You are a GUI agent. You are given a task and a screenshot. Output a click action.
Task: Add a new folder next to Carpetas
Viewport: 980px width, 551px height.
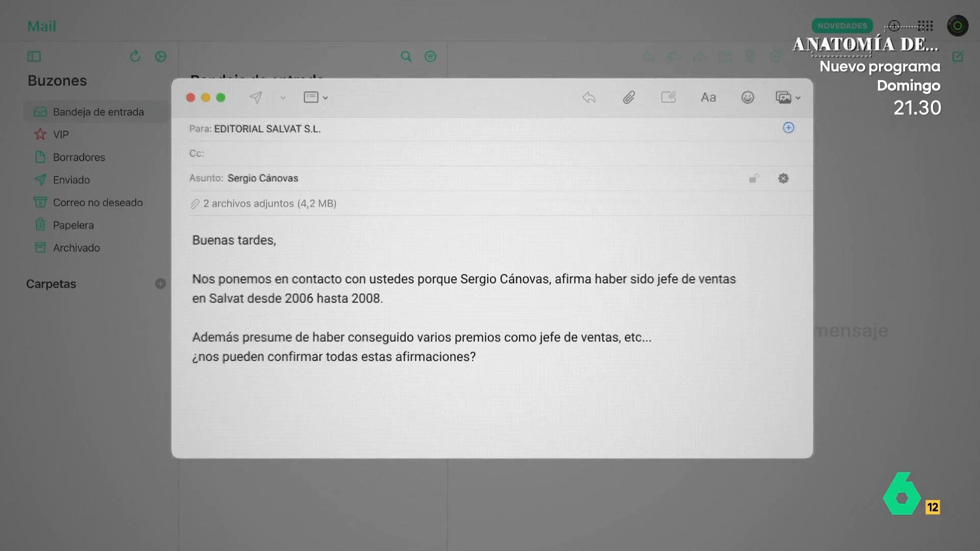tap(160, 284)
